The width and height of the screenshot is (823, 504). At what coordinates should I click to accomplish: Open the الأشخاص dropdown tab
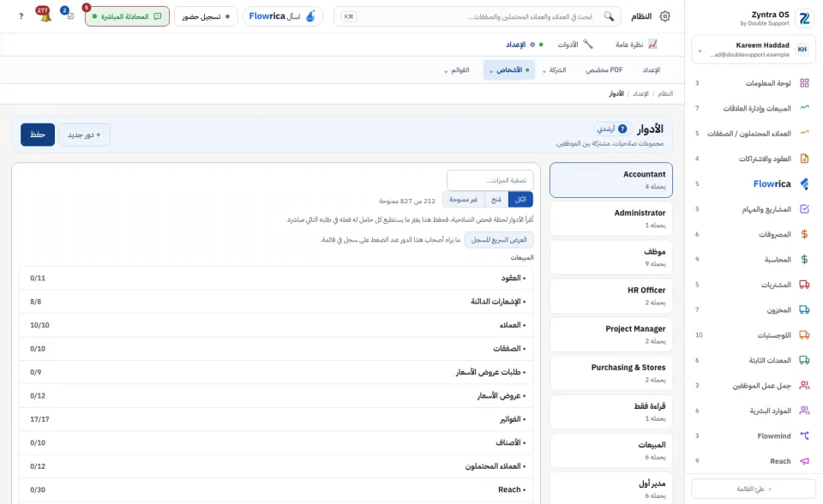(x=509, y=69)
